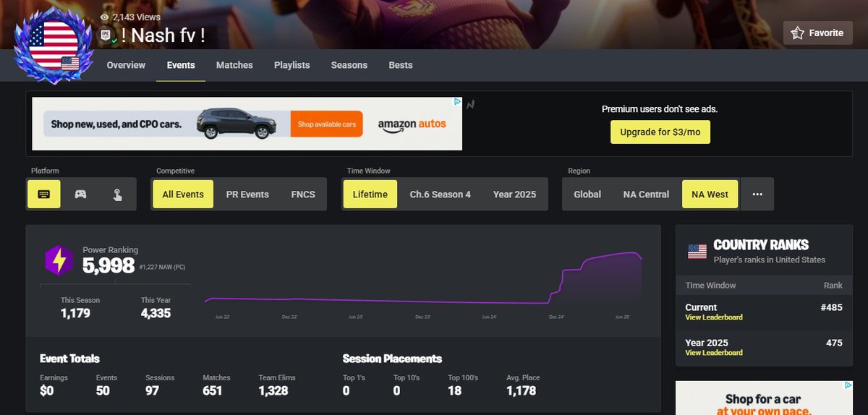Image resolution: width=868 pixels, height=415 pixels.
Task: Click the #1,227 NAW (PC) rank text
Action: coord(163,268)
